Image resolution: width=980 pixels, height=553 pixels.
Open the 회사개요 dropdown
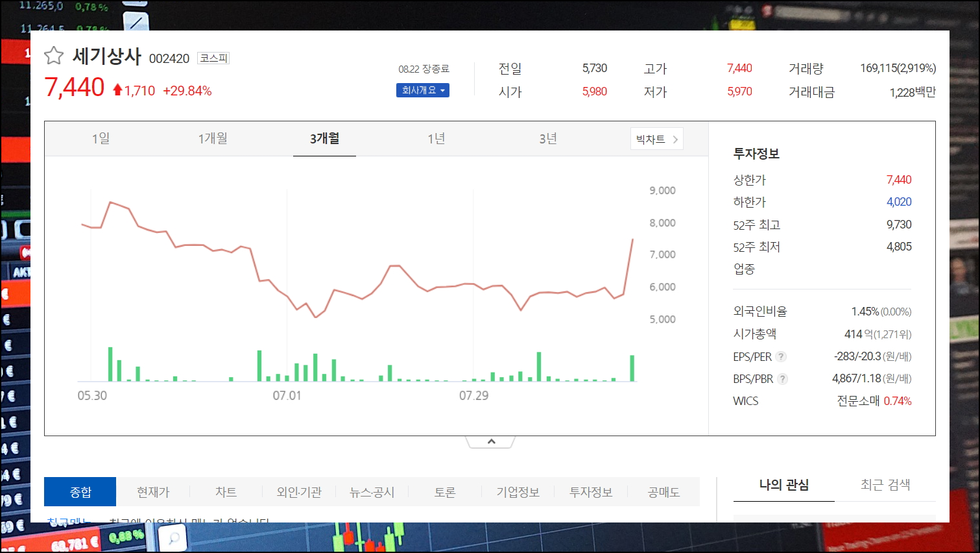point(423,90)
